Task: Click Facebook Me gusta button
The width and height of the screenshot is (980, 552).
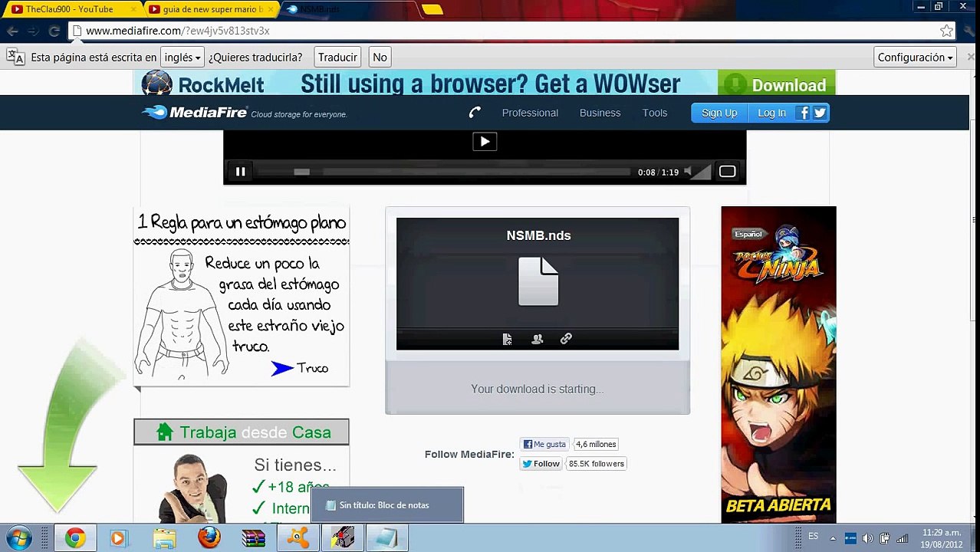Action: [544, 444]
